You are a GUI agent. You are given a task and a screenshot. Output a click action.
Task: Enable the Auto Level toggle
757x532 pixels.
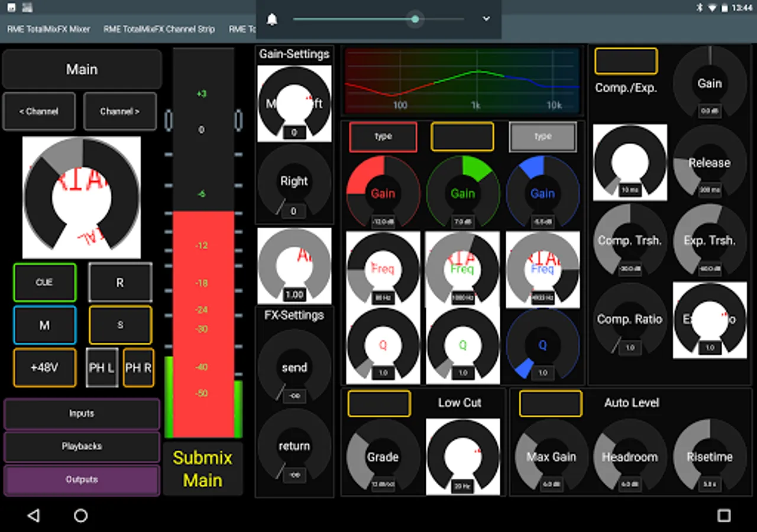click(x=551, y=404)
